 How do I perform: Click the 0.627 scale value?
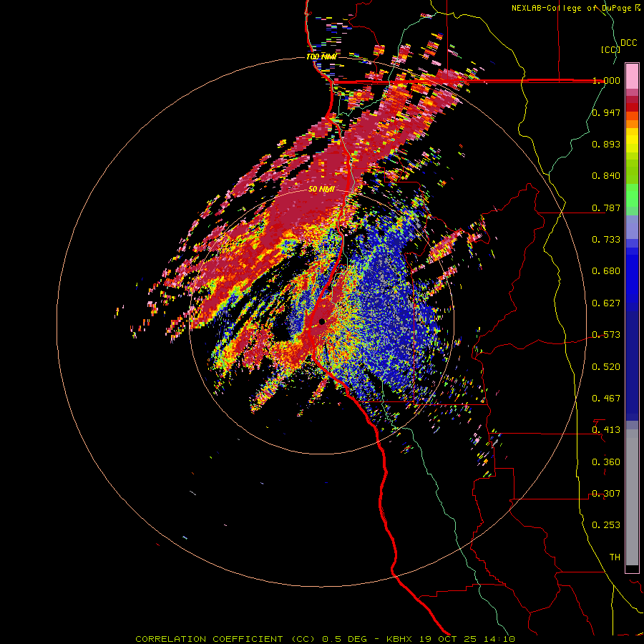tap(606, 303)
